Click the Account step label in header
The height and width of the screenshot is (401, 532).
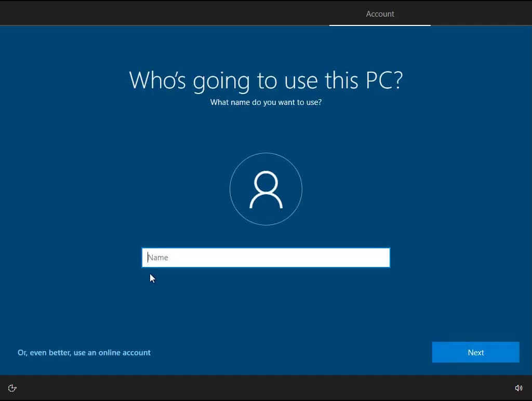click(x=380, y=14)
